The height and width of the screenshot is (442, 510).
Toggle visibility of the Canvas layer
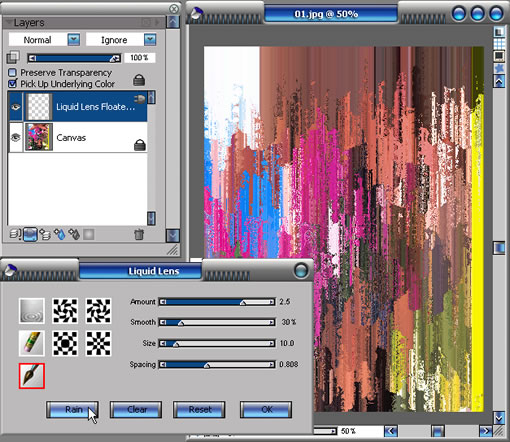(15, 137)
